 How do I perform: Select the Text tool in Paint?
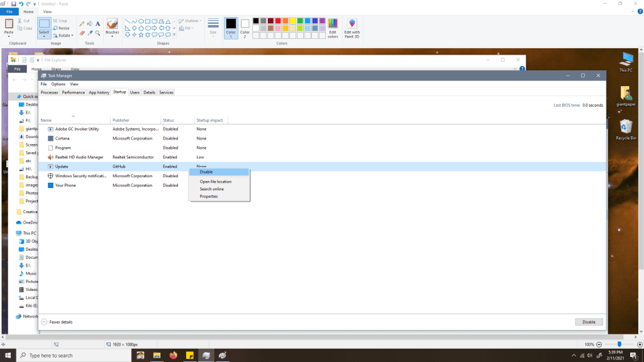click(x=97, y=24)
